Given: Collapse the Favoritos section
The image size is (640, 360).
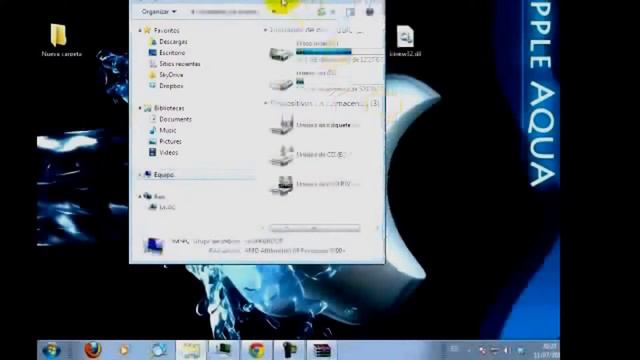Looking at the screenshot, I should pyautogui.click(x=140, y=31).
